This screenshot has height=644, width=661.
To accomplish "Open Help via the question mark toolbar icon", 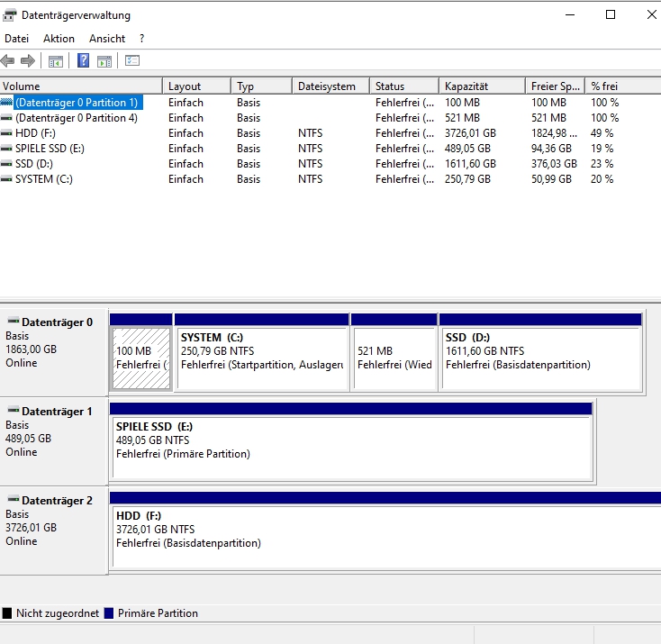I will pyautogui.click(x=83, y=61).
